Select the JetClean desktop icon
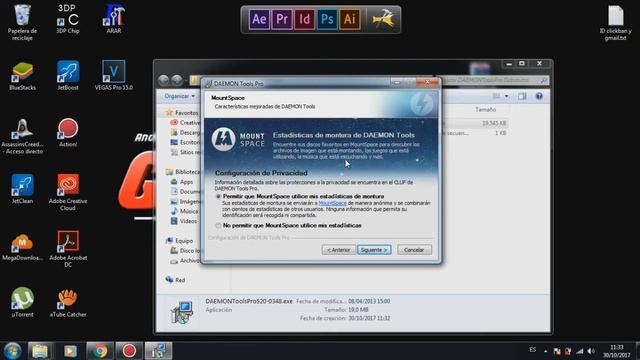Image resolution: width=640 pixels, height=360 pixels. coord(22,189)
